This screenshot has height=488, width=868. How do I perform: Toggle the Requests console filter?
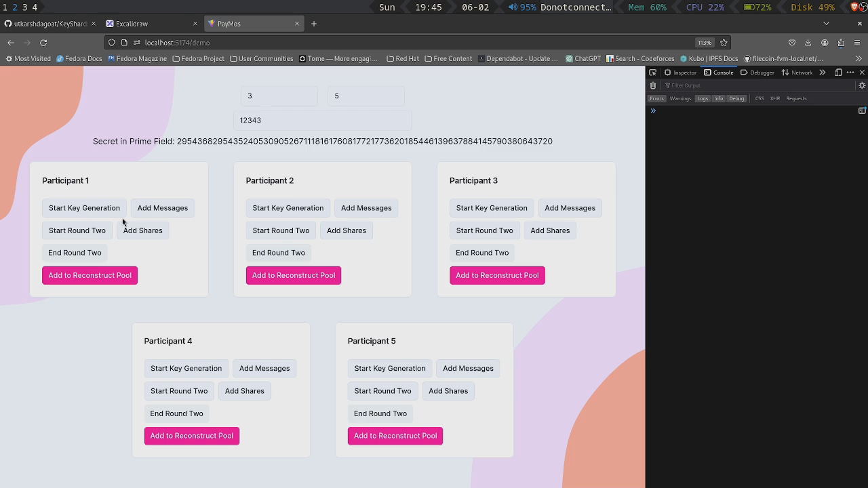tap(796, 98)
